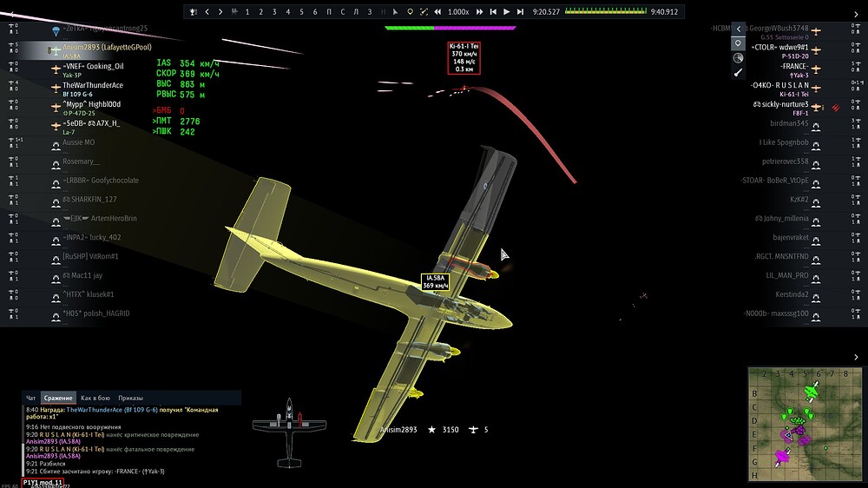Viewport: 868px width, 488px height.
Task: Toggle the flight path curve icon
Action: click(424, 11)
